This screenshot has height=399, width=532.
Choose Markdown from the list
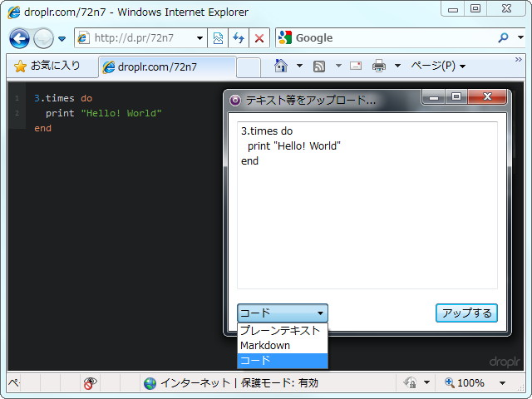click(x=283, y=346)
